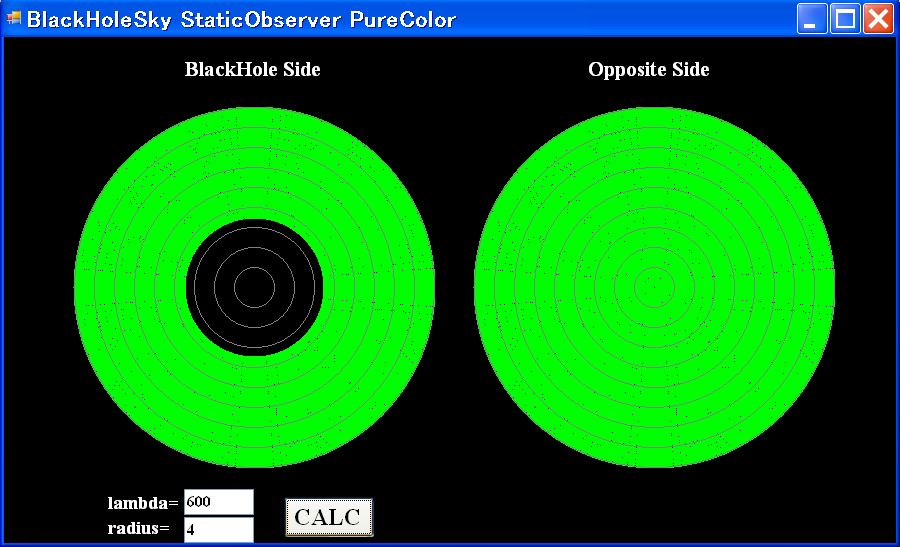
Task: Click the innermost gray ring inside the black hole
Action: [x=254, y=268]
